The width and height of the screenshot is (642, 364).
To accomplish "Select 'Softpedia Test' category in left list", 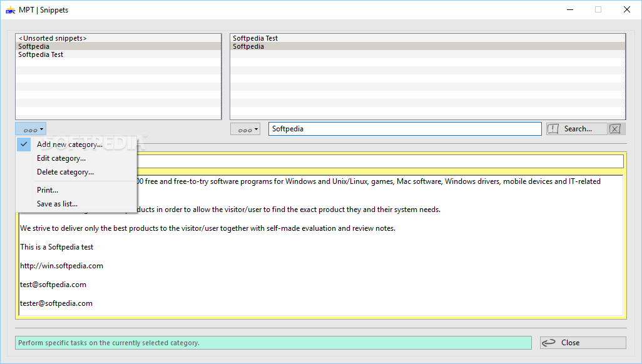I will (x=118, y=54).
